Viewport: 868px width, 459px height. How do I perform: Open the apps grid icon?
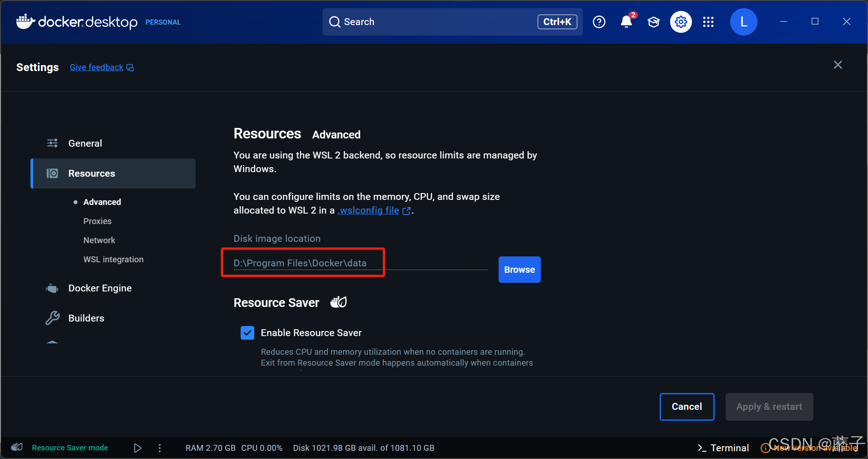coord(708,22)
